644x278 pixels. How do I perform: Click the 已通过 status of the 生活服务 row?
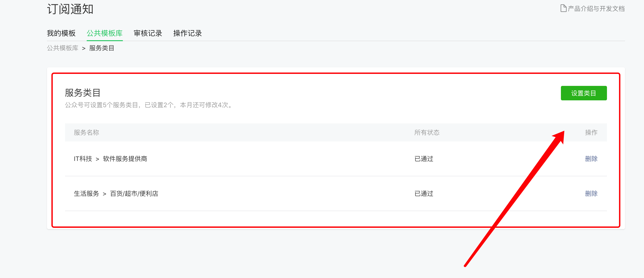tap(424, 193)
